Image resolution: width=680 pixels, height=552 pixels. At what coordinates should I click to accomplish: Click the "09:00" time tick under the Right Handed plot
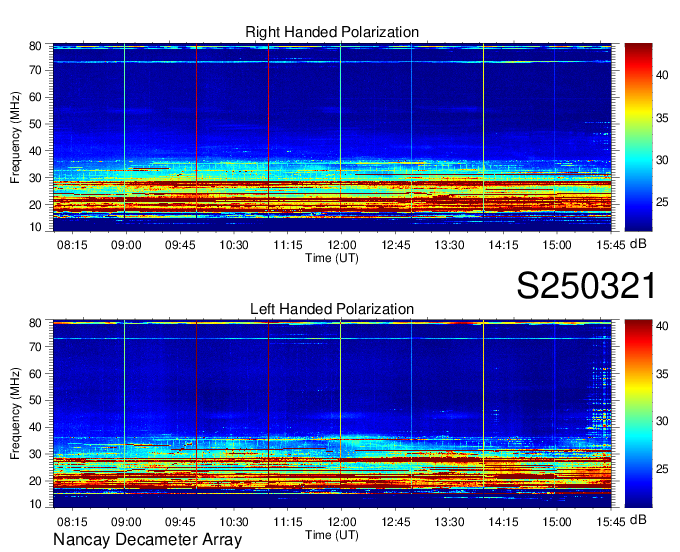[x=126, y=245]
